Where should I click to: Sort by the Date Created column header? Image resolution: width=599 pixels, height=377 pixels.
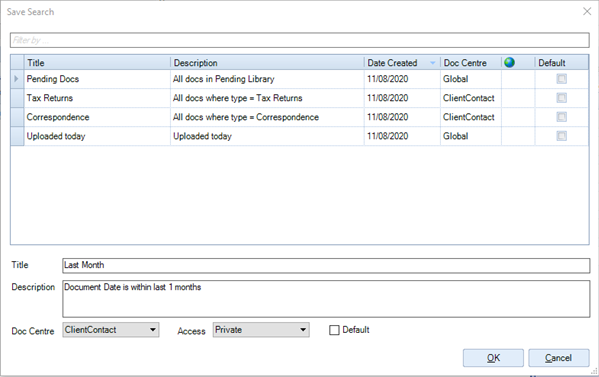[x=402, y=63]
